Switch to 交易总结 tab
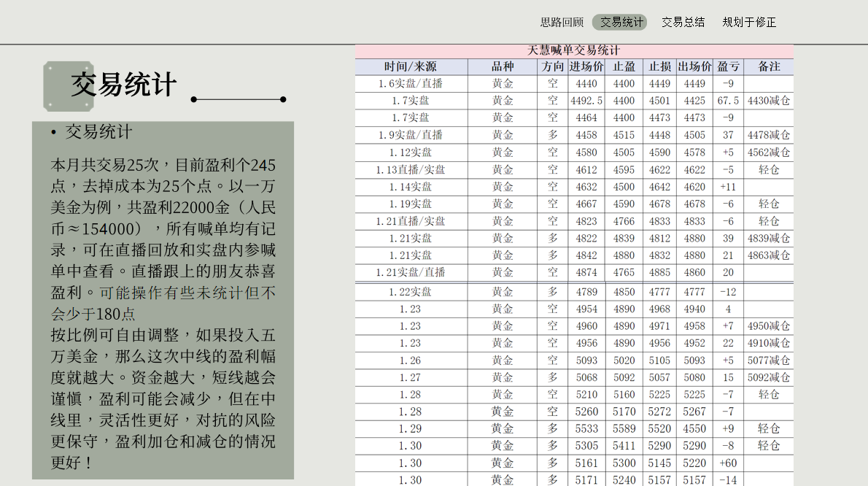This screenshot has width=868, height=486. [x=683, y=22]
